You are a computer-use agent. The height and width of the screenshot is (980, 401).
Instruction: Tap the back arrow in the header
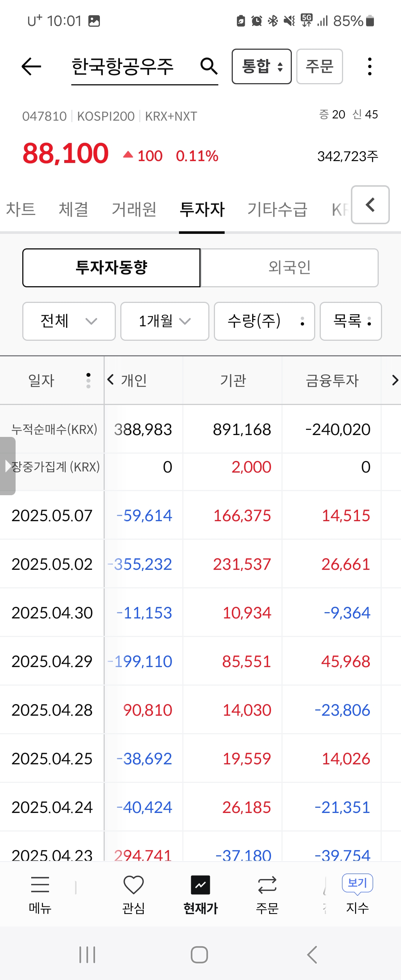[31, 66]
